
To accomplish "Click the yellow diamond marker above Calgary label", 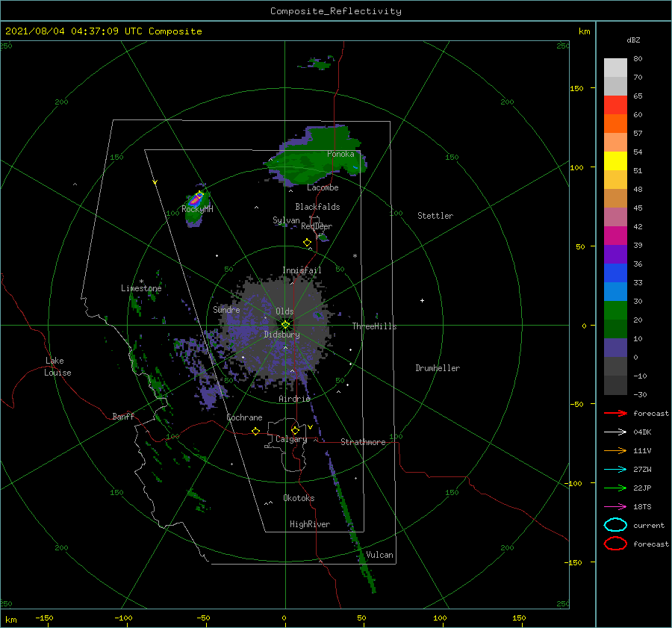I will [295, 430].
